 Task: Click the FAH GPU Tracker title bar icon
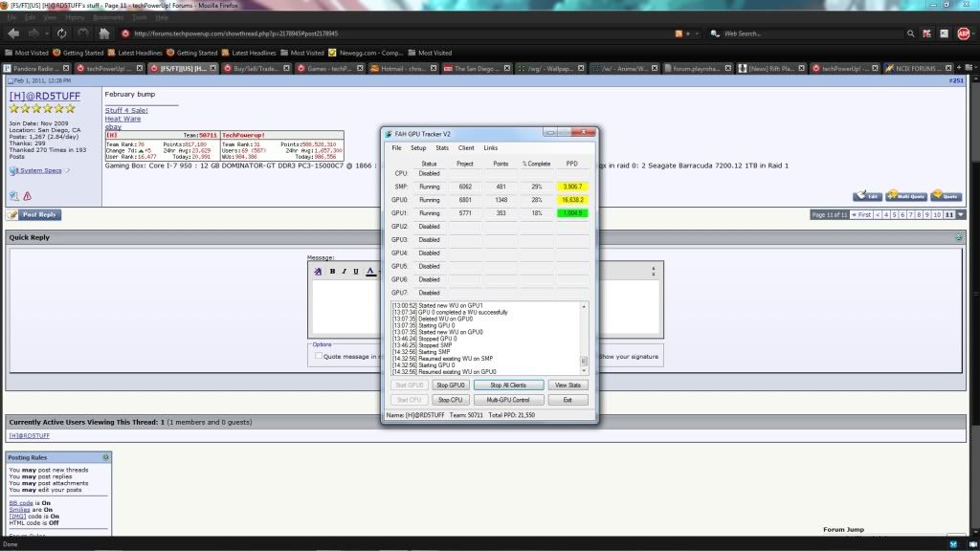tap(389, 134)
